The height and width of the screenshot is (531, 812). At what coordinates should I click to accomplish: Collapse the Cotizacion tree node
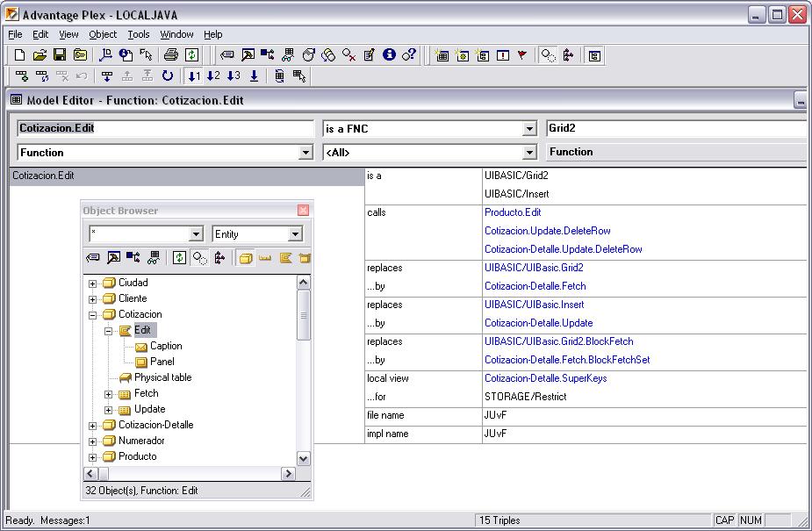pos(92,315)
